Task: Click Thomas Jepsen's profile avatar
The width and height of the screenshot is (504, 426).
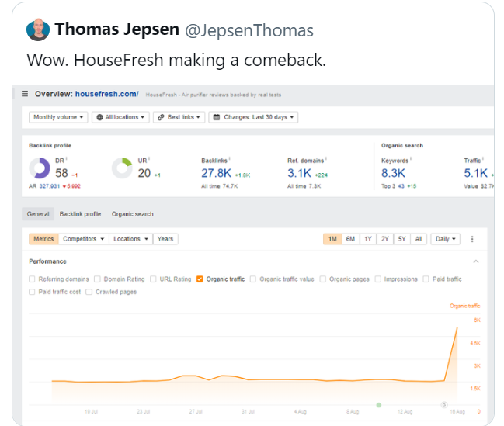Action: 38,31
